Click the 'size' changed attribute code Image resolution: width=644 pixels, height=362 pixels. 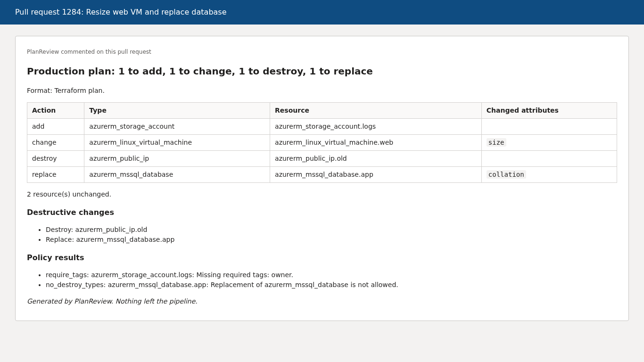[496, 142]
